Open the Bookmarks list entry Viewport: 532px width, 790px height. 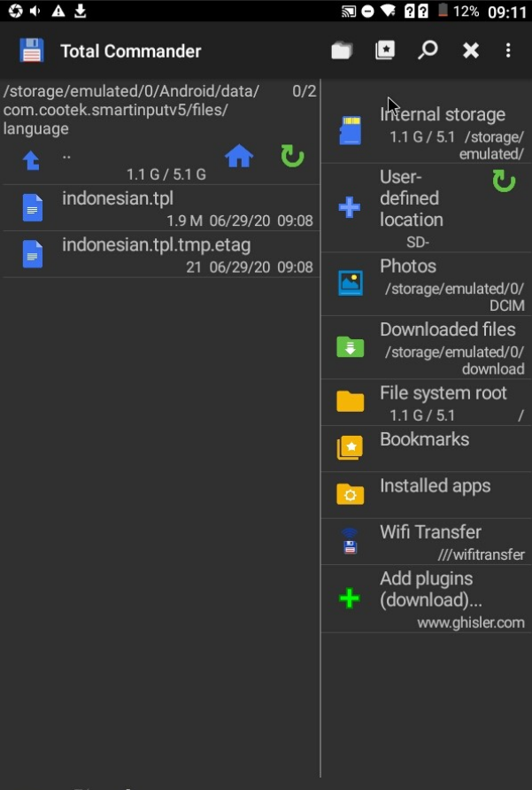click(426, 449)
